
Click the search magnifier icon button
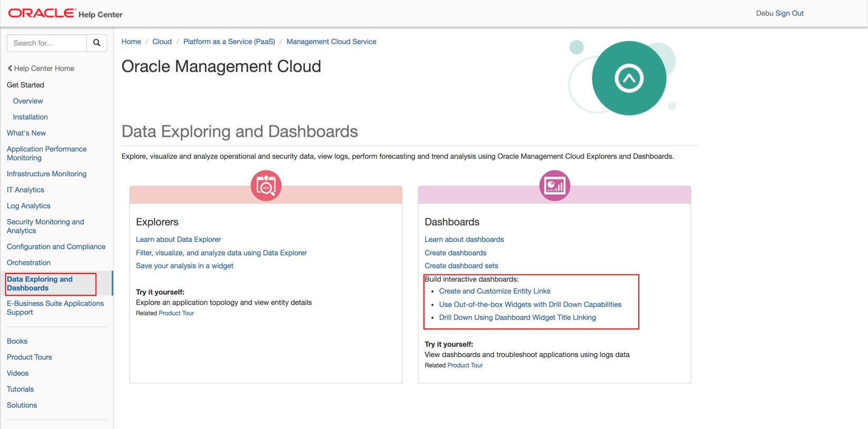click(97, 43)
